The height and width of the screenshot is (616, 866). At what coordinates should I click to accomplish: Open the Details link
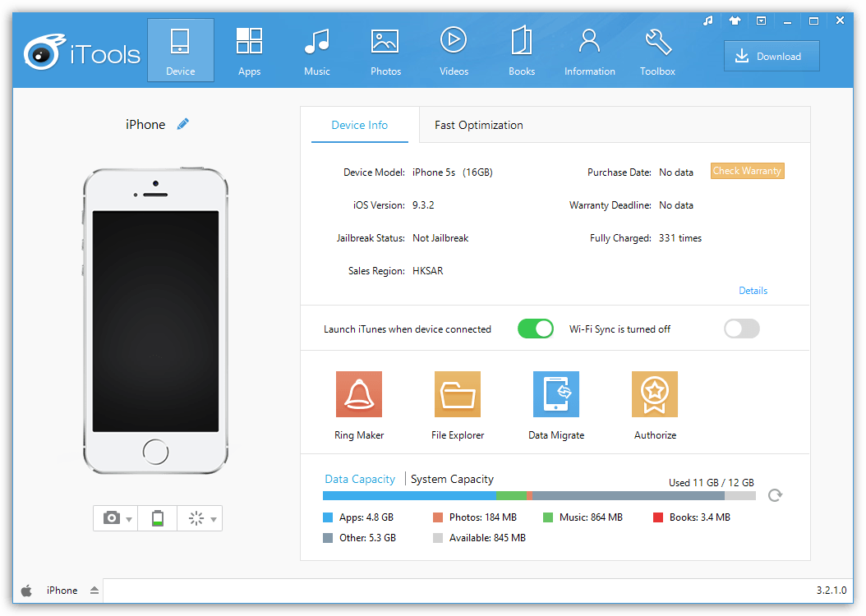coord(753,290)
